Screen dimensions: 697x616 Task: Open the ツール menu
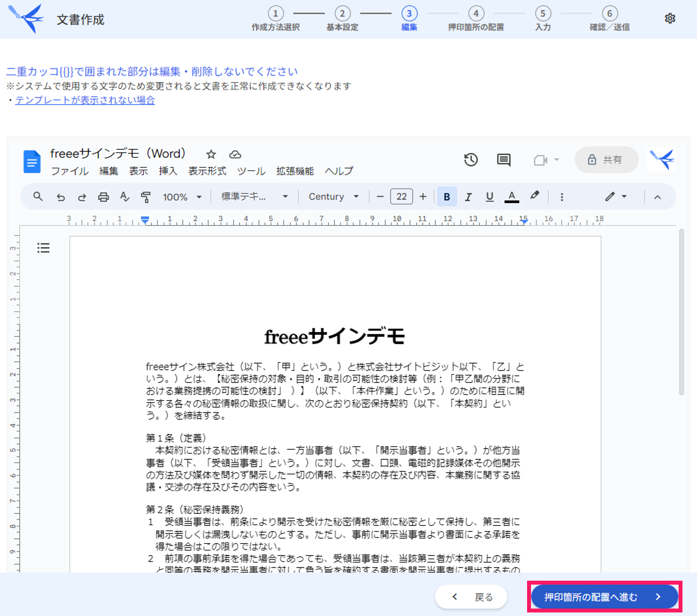[x=251, y=171]
